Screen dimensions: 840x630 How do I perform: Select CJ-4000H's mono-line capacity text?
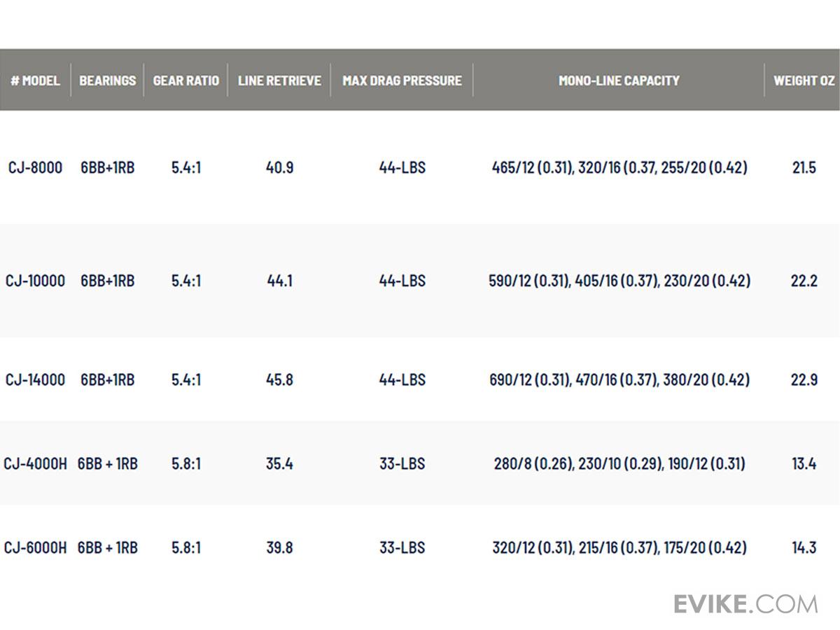[x=619, y=463]
